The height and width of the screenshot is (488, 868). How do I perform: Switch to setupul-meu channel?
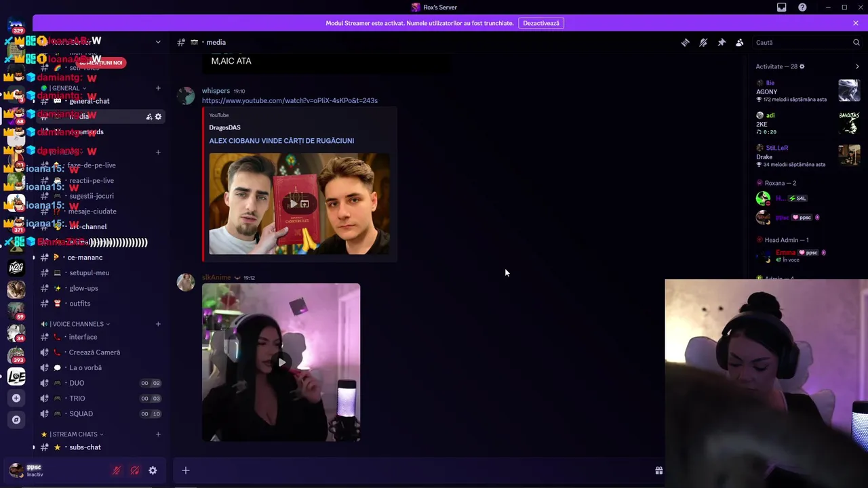pos(100,272)
